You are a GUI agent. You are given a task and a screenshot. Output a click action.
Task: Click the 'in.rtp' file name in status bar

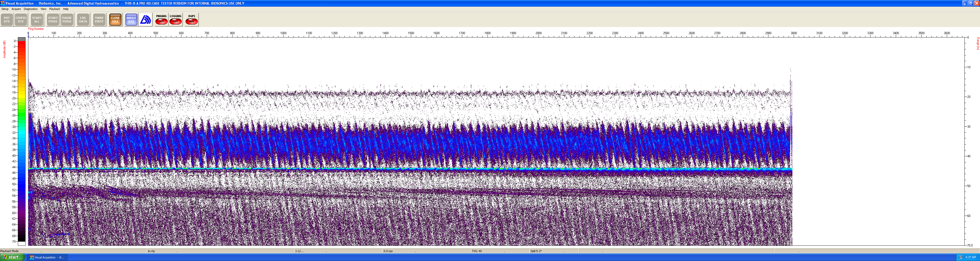click(x=151, y=251)
